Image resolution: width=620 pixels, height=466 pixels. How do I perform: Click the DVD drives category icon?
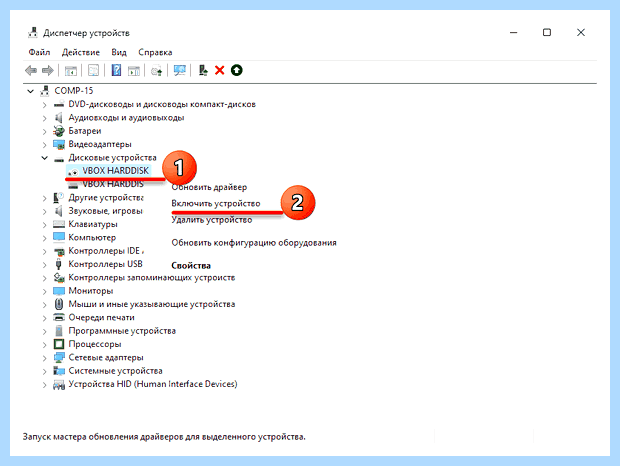coord(59,104)
